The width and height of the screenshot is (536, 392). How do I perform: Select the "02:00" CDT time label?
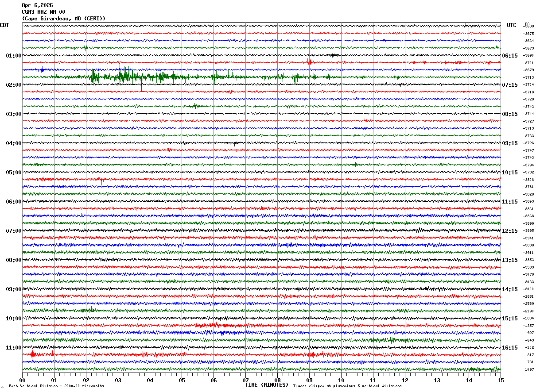point(14,85)
